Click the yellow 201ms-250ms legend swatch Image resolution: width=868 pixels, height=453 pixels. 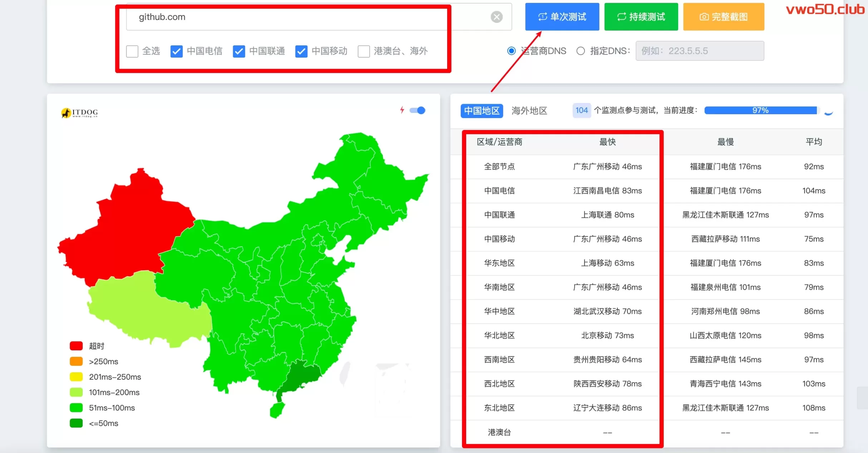tap(76, 376)
